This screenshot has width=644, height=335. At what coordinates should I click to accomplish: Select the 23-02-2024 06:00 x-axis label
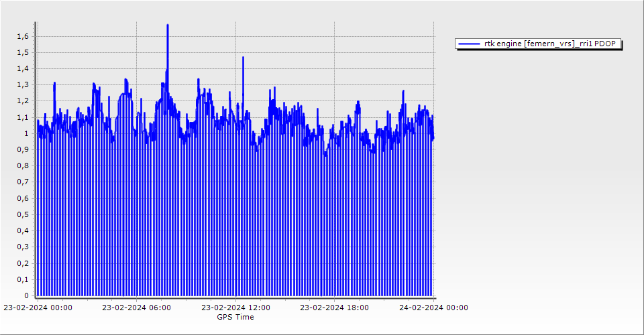point(136,308)
